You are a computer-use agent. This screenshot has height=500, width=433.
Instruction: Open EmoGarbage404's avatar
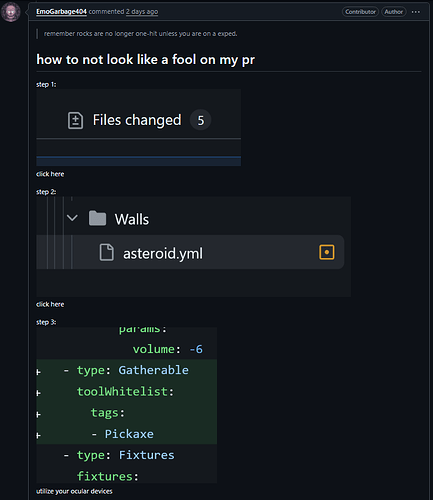click(x=11, y=12)
